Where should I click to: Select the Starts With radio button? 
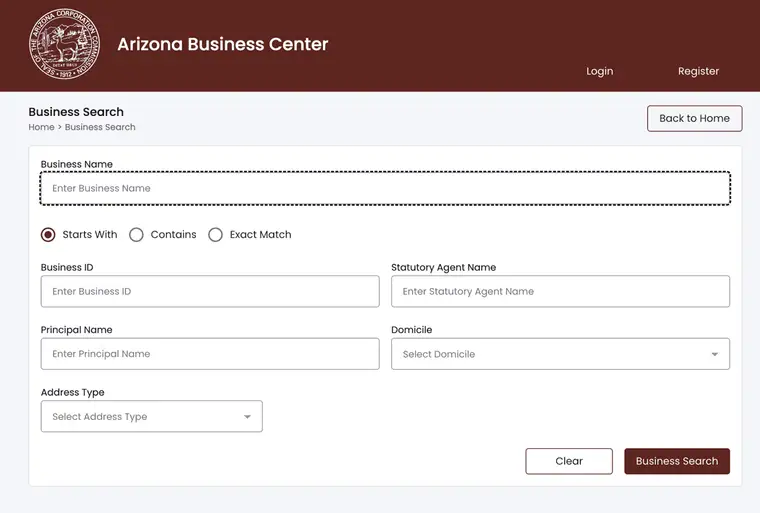point(48,235)
